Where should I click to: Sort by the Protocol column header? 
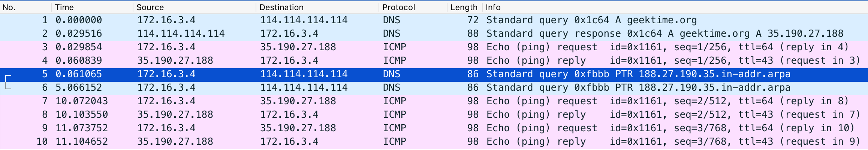click(398, 7)
